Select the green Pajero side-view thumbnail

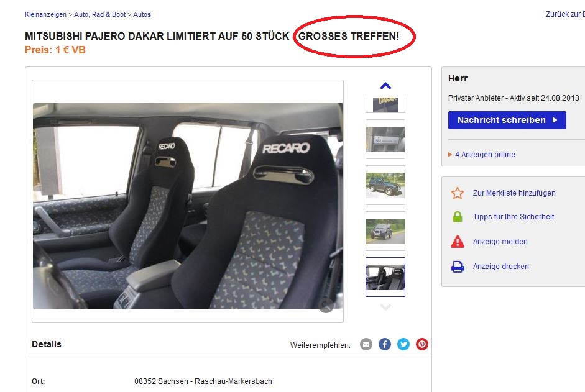[385, 185]
